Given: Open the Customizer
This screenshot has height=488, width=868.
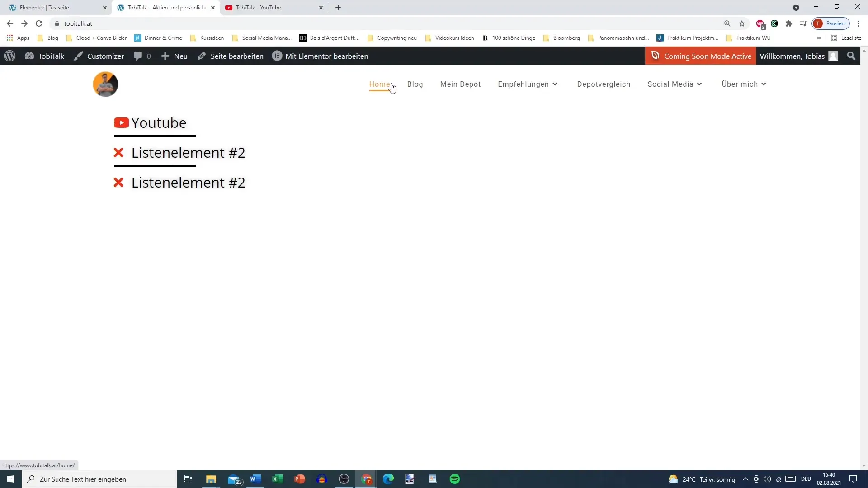Looking at the screenshot, I should [x=99, y=56].
